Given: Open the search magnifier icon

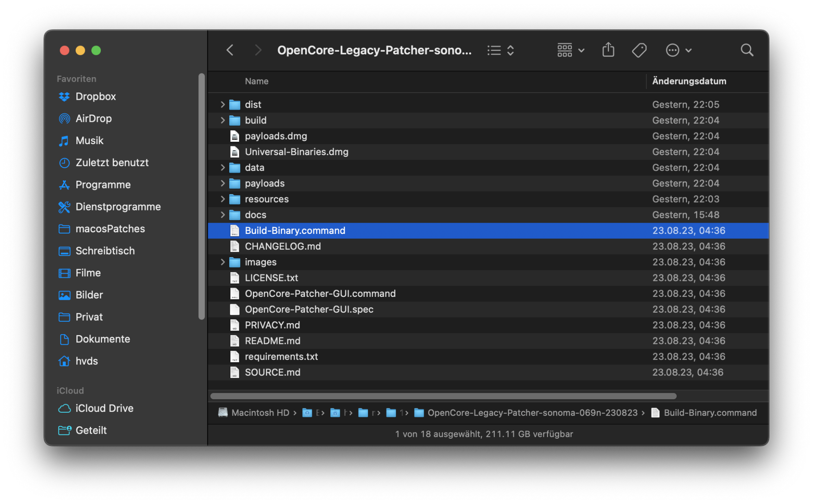Looking at the screenshot, I should click(x=747, y=50).
